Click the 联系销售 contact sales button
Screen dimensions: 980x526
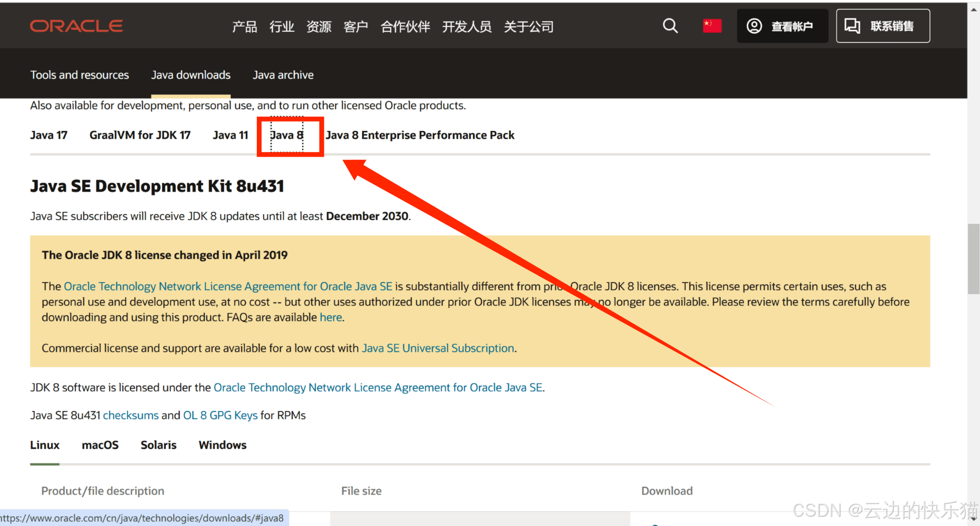(x=883, y=26)
